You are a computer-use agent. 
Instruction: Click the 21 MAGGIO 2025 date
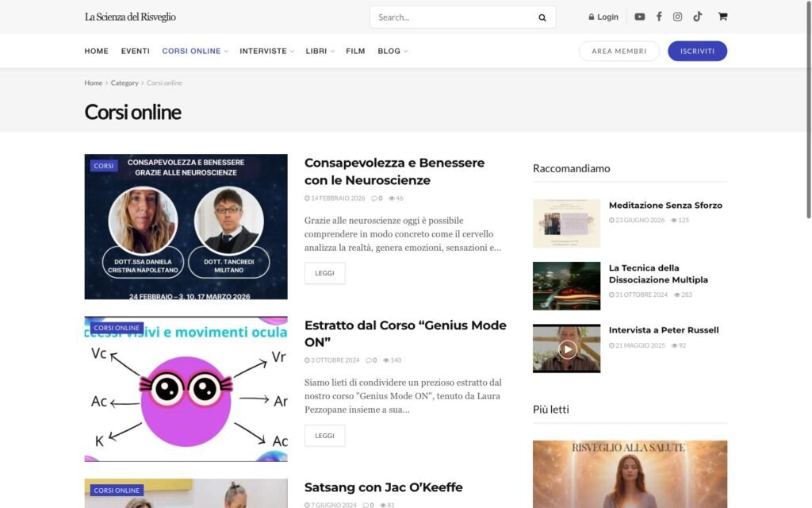640,345
